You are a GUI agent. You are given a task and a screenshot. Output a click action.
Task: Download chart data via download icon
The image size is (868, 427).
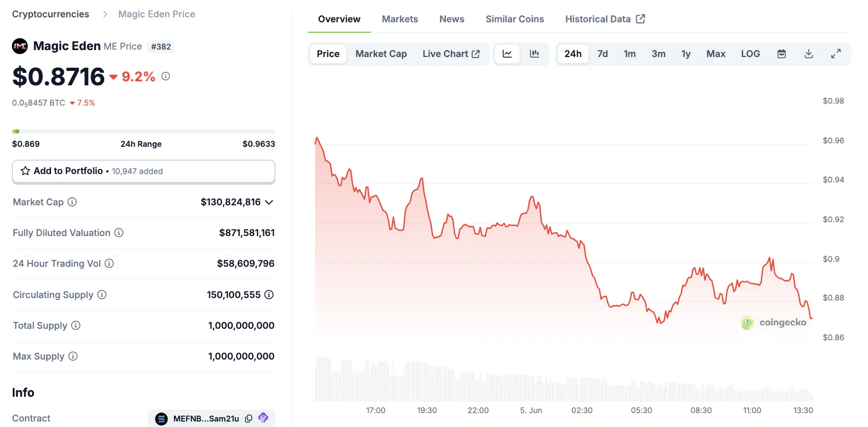[x=809, y=54]
